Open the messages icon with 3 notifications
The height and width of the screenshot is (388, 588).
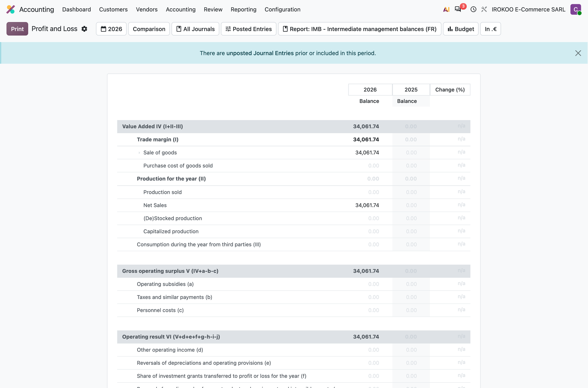pos(458,9)
